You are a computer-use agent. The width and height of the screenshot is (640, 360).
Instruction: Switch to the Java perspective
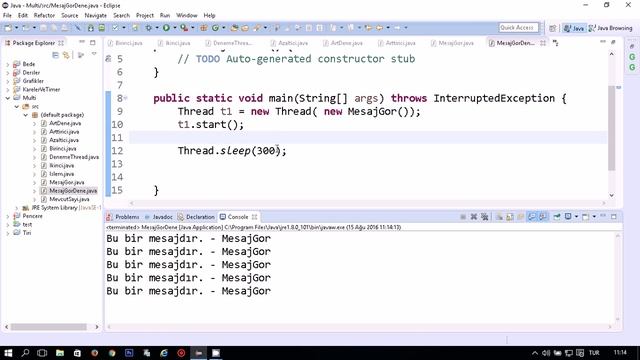click(x=573, y=28)
